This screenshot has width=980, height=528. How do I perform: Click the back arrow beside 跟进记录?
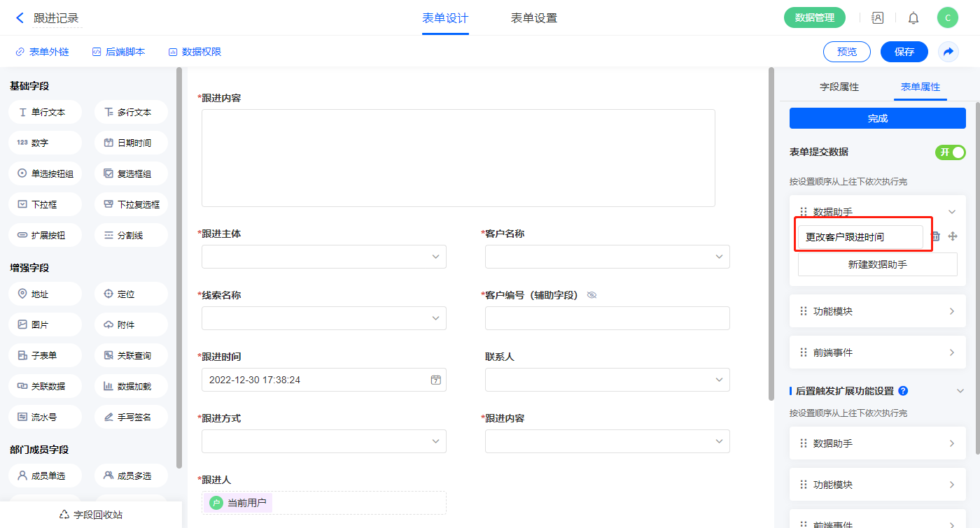pos(20,18)
